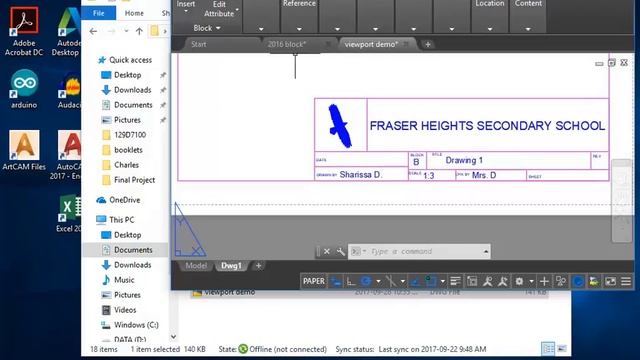The image size is (640, 360).
Task: Expand the Block panel dropdown
Action: pyautogui.click(x=207, y=28)
